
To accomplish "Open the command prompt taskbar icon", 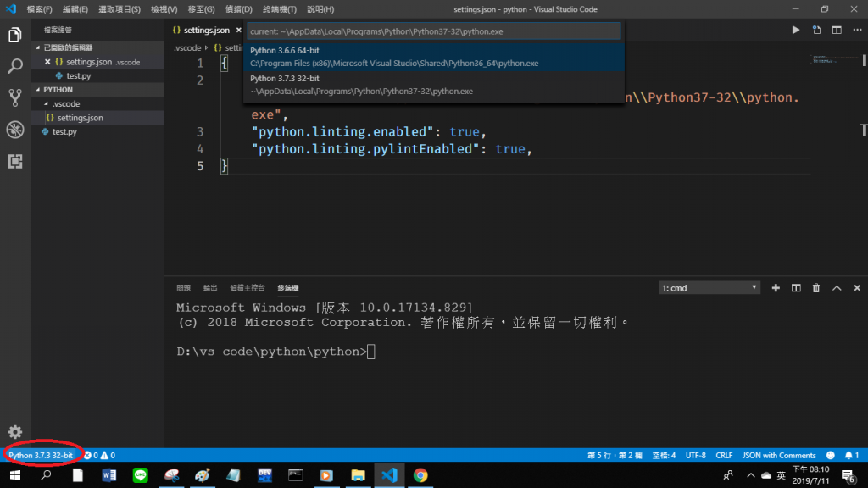I will (296, 475).
